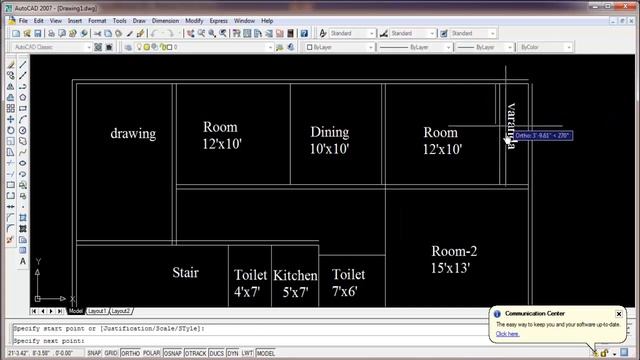
Task: Toggle OSNAP in status bar
Action: pyautogui.click(x=173, y=353)
